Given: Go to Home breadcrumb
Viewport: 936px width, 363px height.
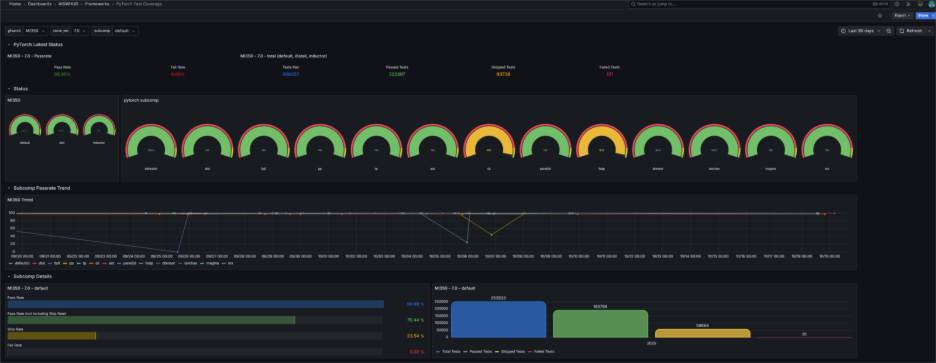Looking at the screenshot, I should [14, 4].
